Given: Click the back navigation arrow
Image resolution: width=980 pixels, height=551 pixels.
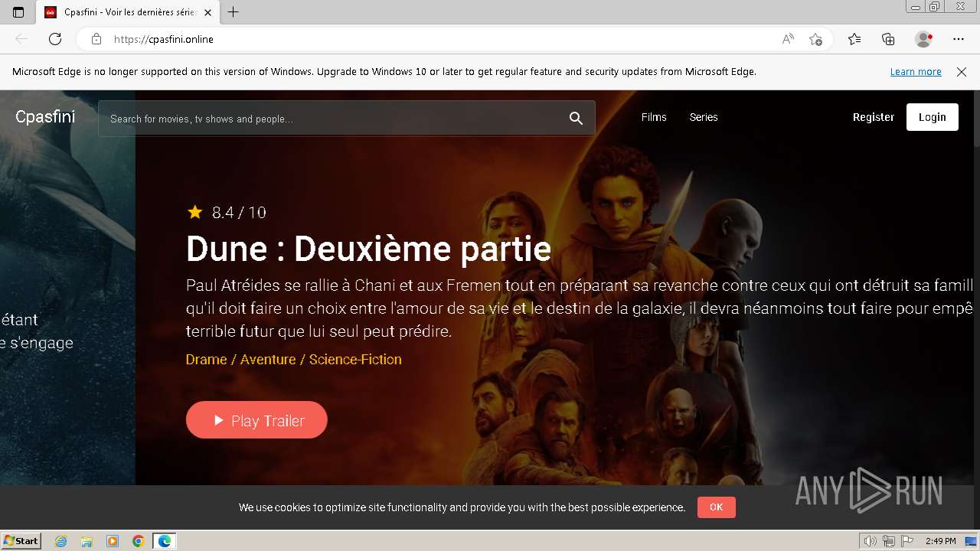Looking at the screenshot, I should [21, 39].
